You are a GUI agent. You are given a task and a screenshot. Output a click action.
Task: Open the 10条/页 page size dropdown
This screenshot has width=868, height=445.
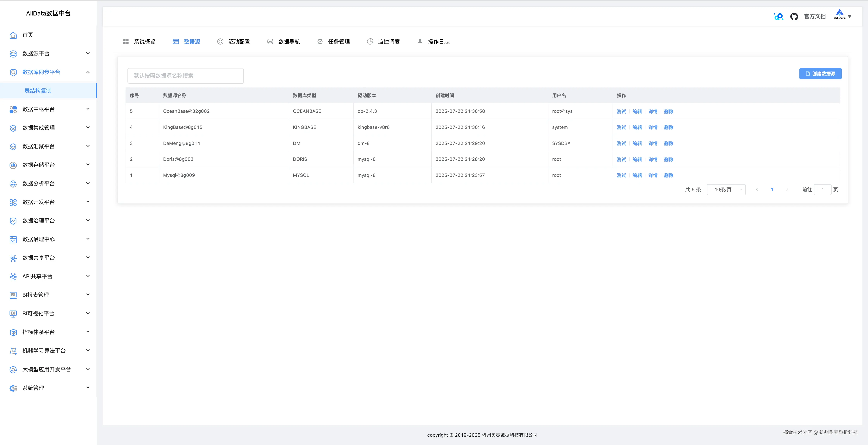click(726, 190)
